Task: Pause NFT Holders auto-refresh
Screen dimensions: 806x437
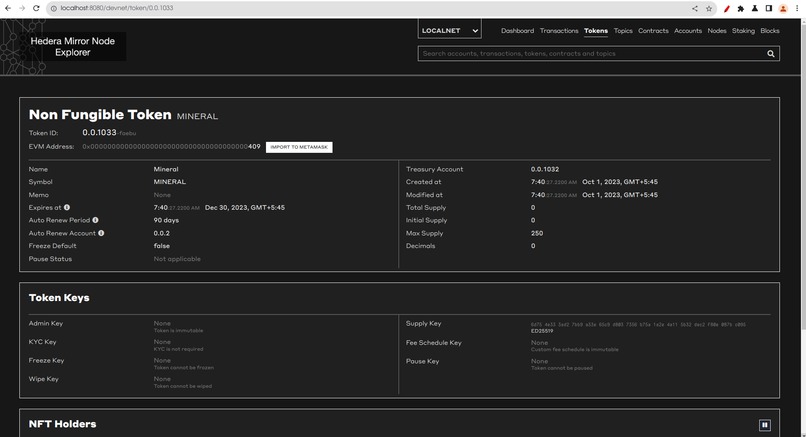Action: tap(765, 425)
